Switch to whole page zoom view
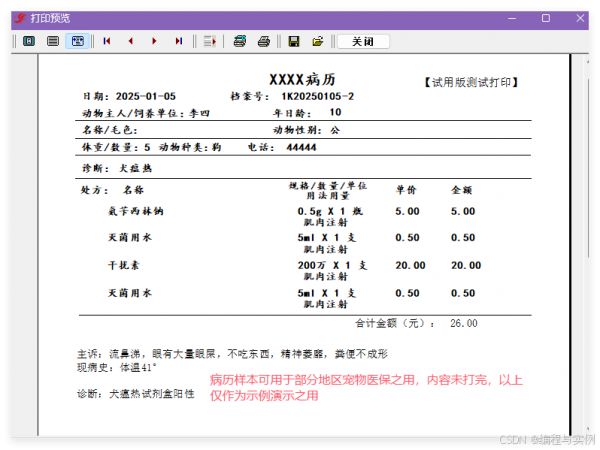This screenshot has height=450, width=600. pos(29,41)
